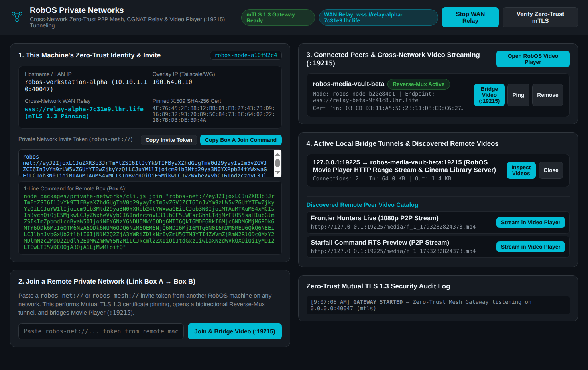588x370 pixels.
Task: Click the Starfall Command media URL
Action: coord(393,251)
